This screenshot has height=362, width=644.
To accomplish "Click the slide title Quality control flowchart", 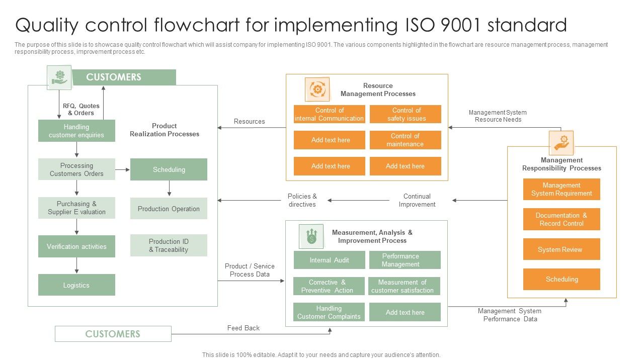I will 291,24.
